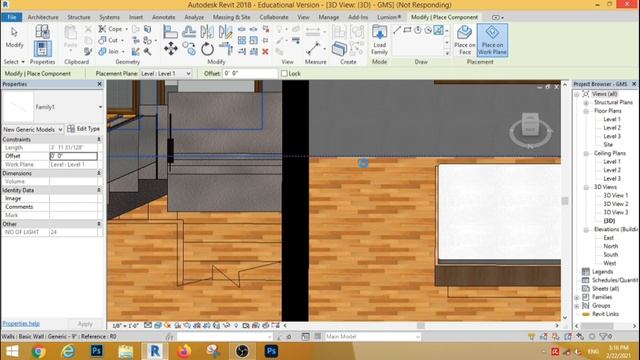The height and width of the screenshot is (360, 640).
Task: Toggle the Lock checkbox in options bar
Action: click(x=284, y=73)
